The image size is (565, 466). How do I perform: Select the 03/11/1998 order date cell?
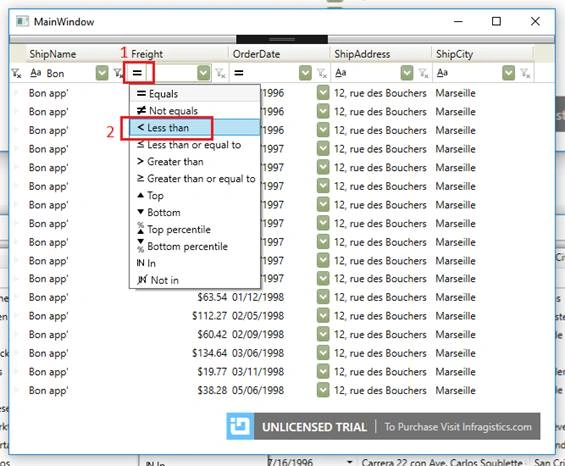coord(258,372)
